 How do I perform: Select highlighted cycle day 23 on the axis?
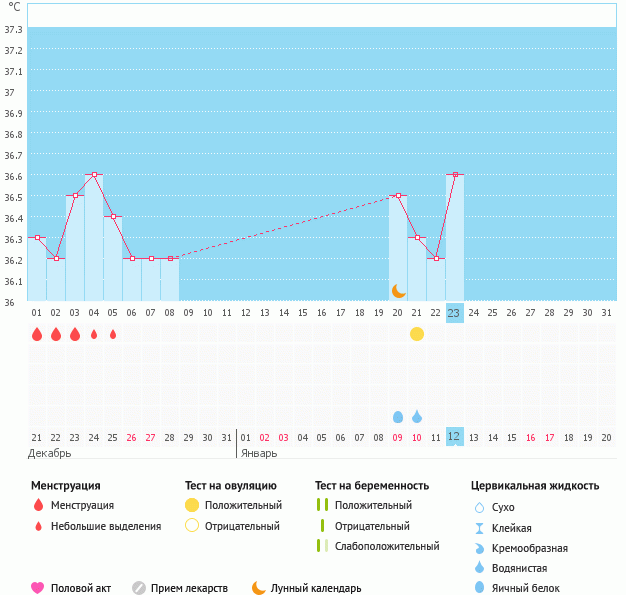click(x=454, y=313)
